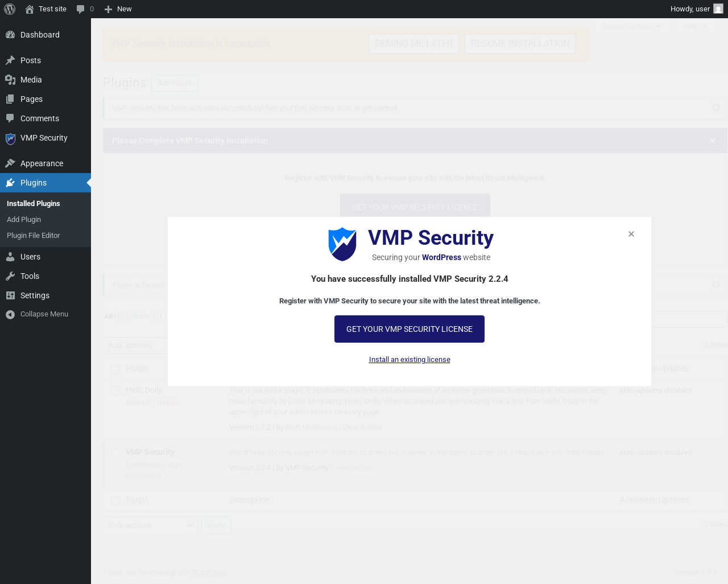Open comments bubble icon in admin bar
This screenshot has width=728, height=584.
click(81, 9)
